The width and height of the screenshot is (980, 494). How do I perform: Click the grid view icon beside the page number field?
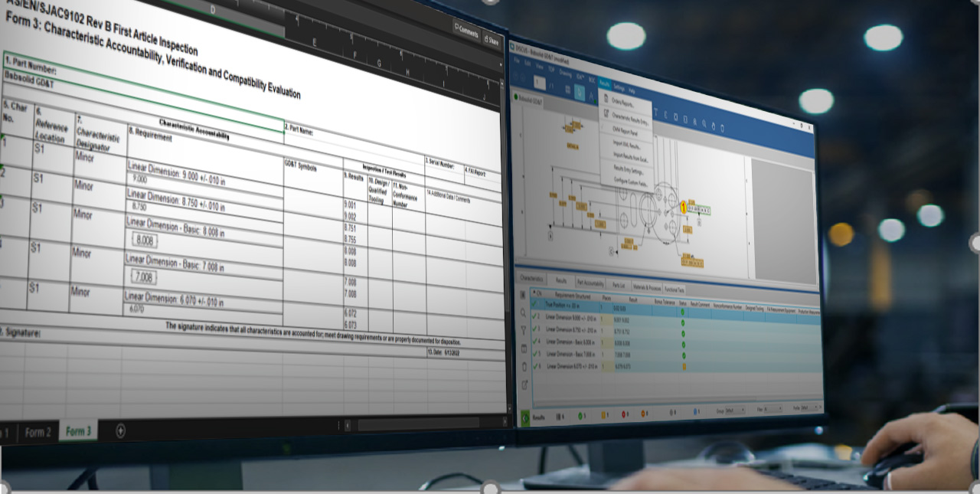[x=567, y=88]
